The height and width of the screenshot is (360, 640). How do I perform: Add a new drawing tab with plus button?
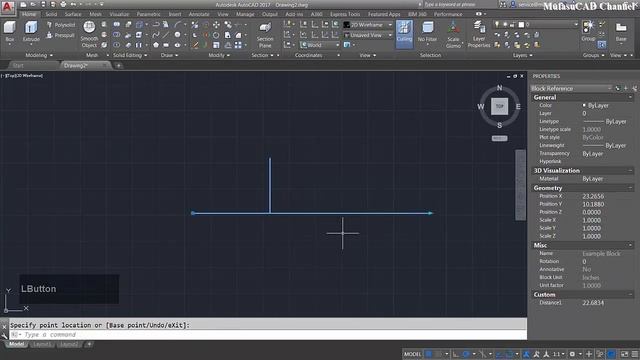[118, 65]
